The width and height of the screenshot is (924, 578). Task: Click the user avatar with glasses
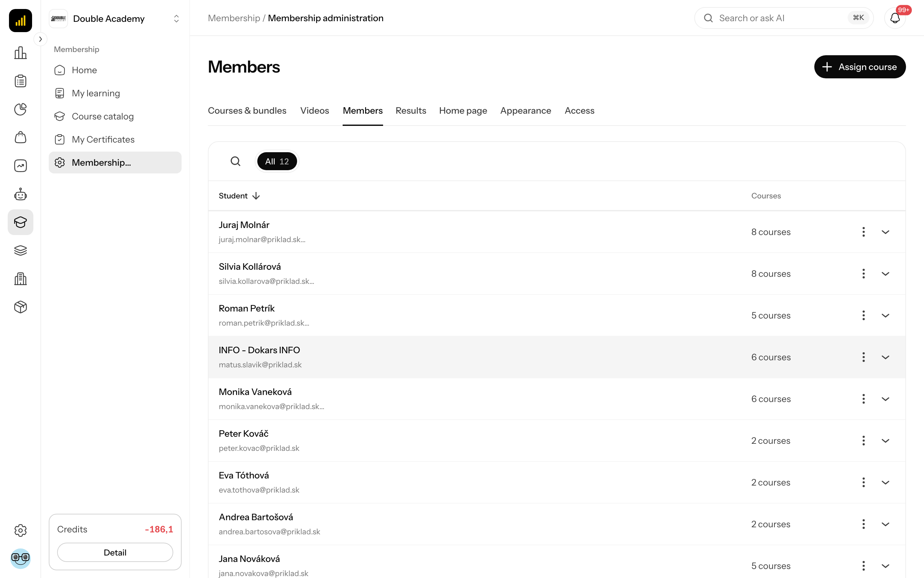coord(20,558)
